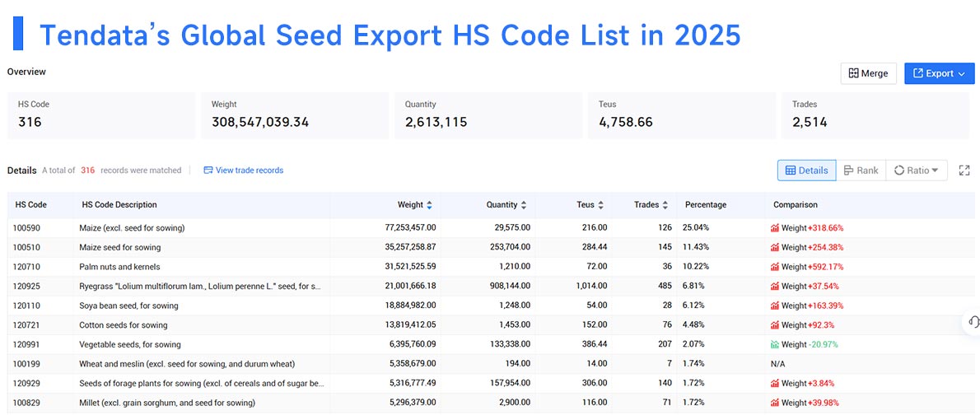This screenshot has height=420, width=980.
Task: Select HS code 100199 cell
Action: (x=26, y=364)
